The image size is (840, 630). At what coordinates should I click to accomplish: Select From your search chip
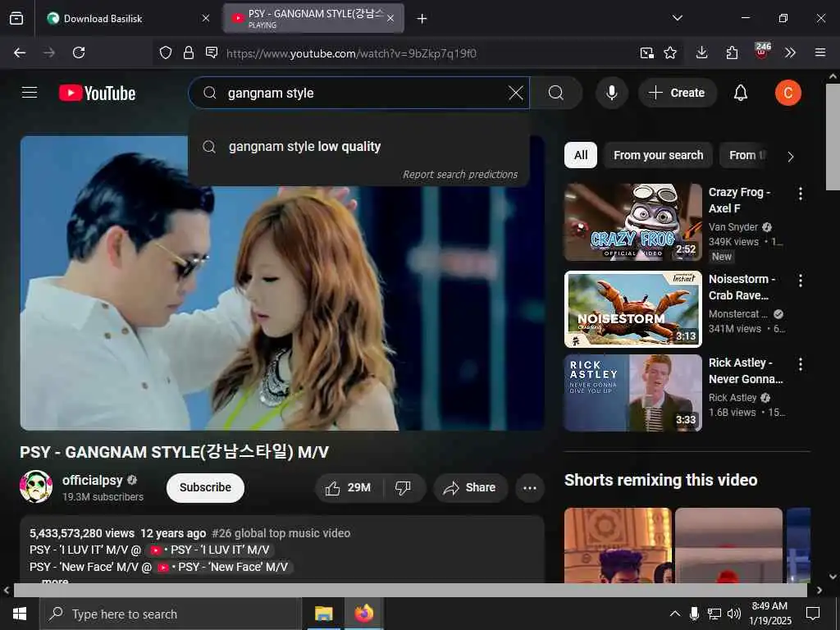(x=658, y=155)
